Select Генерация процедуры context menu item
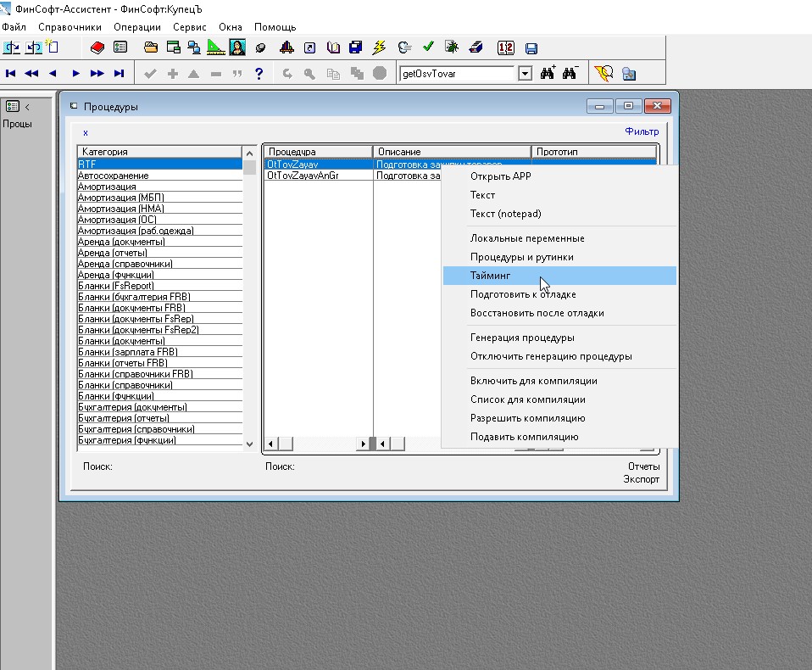Viewport: 812px width, 670px height. 522,338
